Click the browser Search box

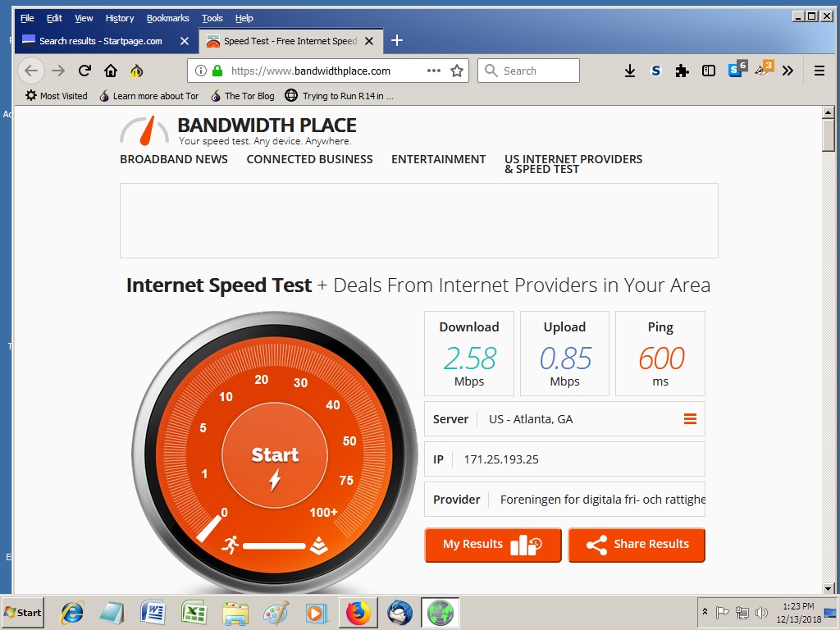[528, 71]
